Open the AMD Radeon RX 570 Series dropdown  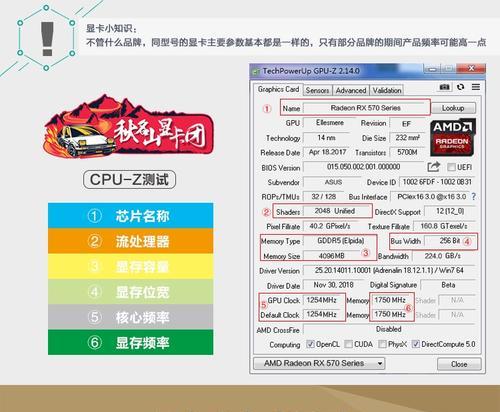(319, 363)
